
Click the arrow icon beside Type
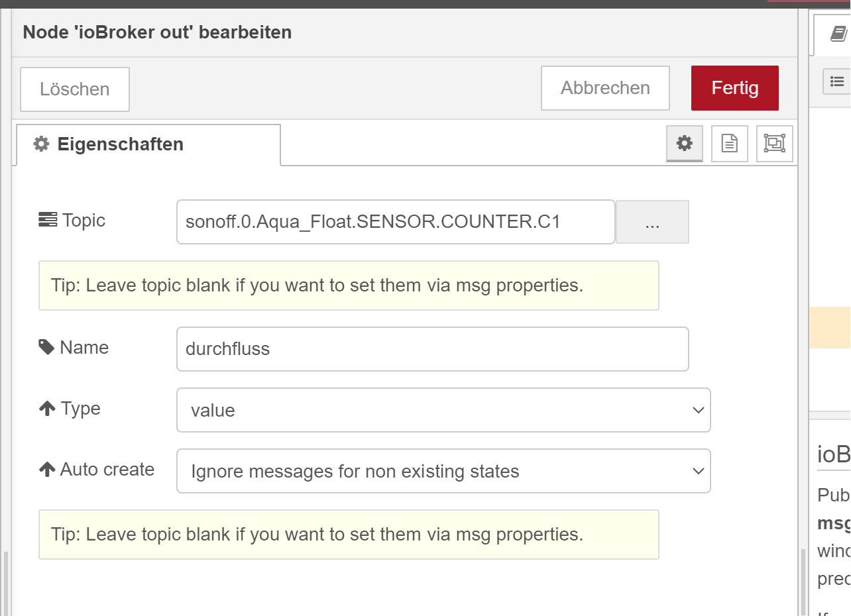pyautogui.click(x=47, y=409)
